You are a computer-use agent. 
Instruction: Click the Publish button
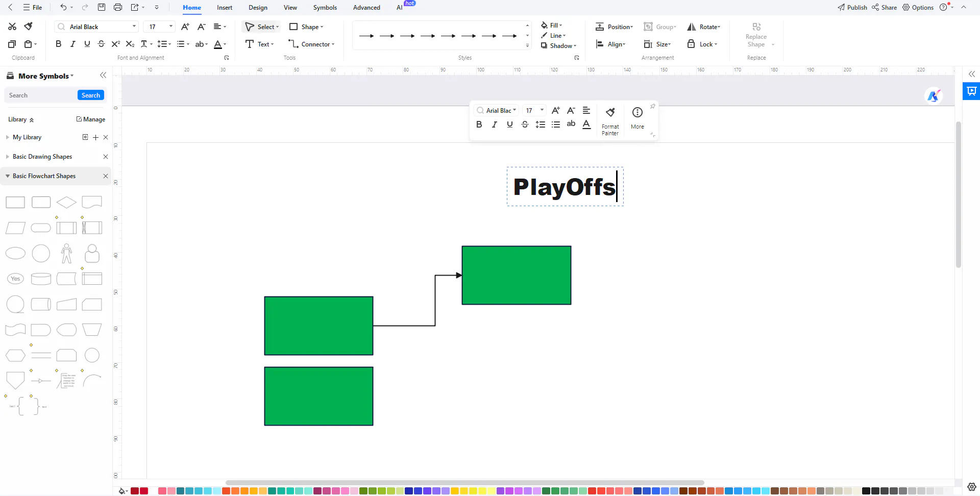[x=852, y=7]
